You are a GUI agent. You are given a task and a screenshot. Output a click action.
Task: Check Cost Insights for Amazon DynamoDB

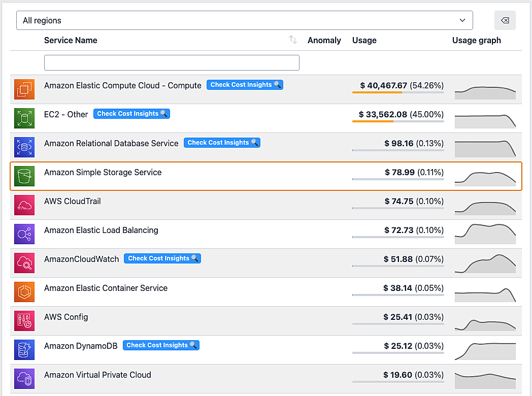161,345
